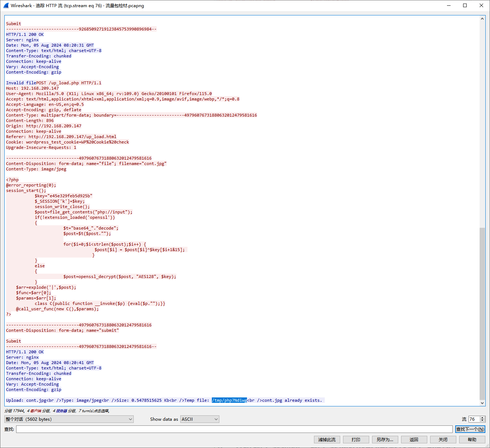Click the '<?php' opening tag line

(x=12, y=180)
